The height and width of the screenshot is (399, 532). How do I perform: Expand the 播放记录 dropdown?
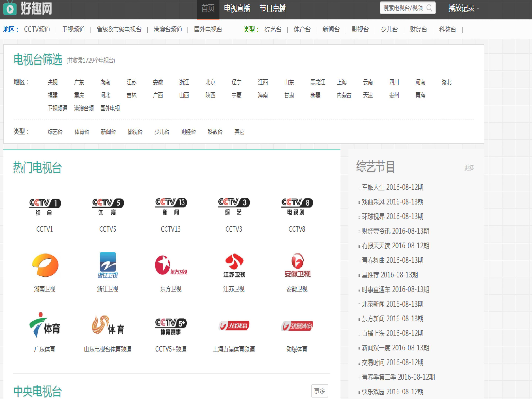(x=464, y=8)
